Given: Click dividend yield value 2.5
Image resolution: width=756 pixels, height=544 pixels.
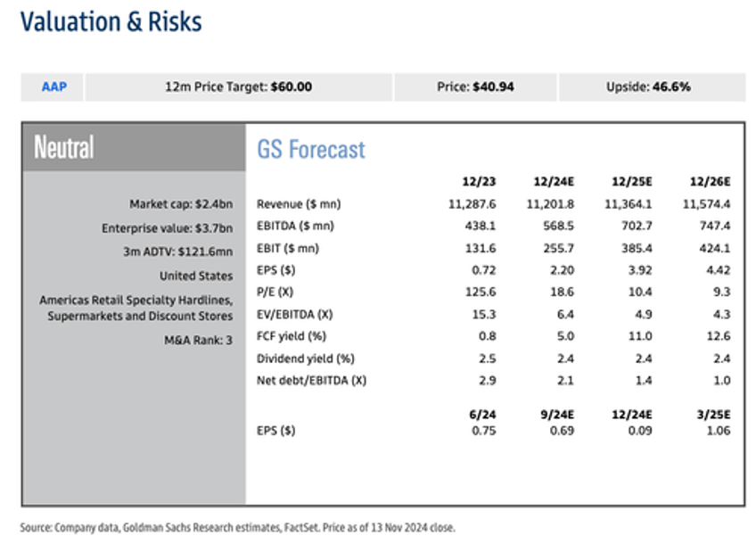Looking at the screenshot, I should coord(487,359).
